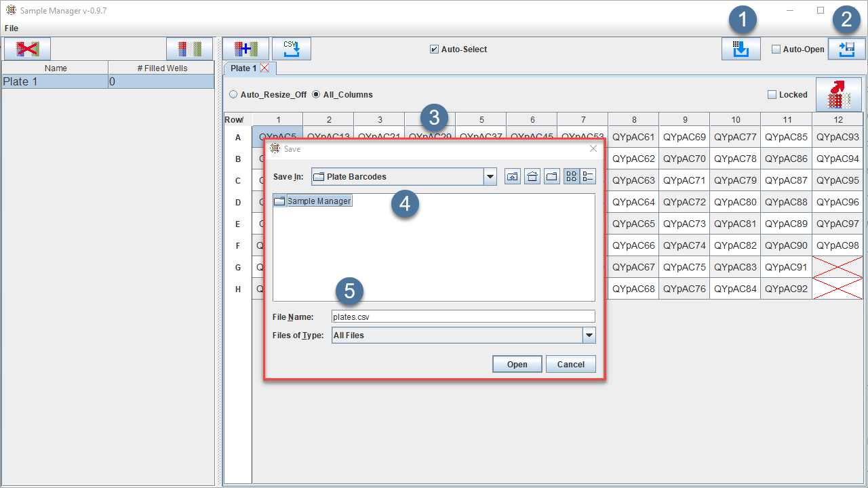Click the download barcodes icon left of Auto-Open
This screenshot has height=488, width=868.
click(x=741, y=49)
